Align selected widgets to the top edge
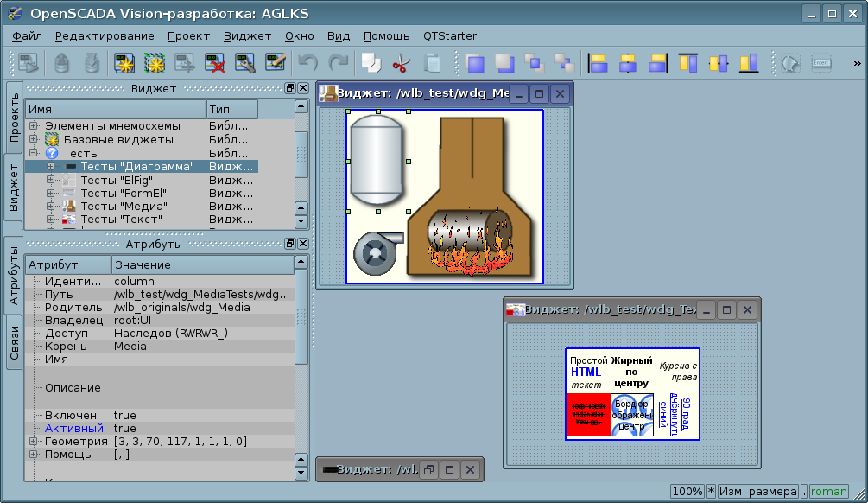This screenshot has height=503, width=868. click(687, 63)
